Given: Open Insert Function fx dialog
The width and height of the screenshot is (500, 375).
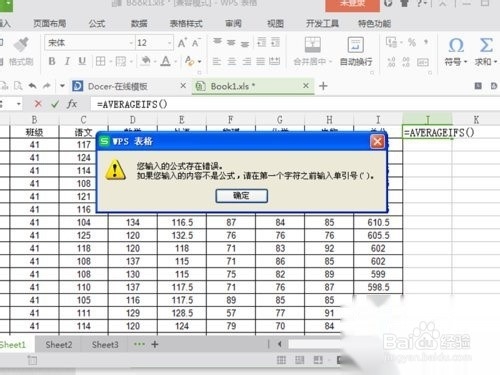Looking at the screenshot, I should [72, 104].
